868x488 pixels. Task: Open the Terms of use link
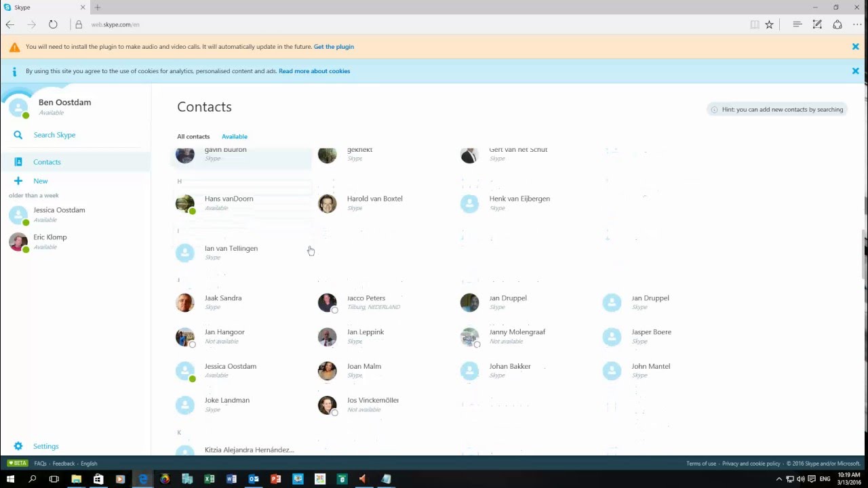pos(701,464)
